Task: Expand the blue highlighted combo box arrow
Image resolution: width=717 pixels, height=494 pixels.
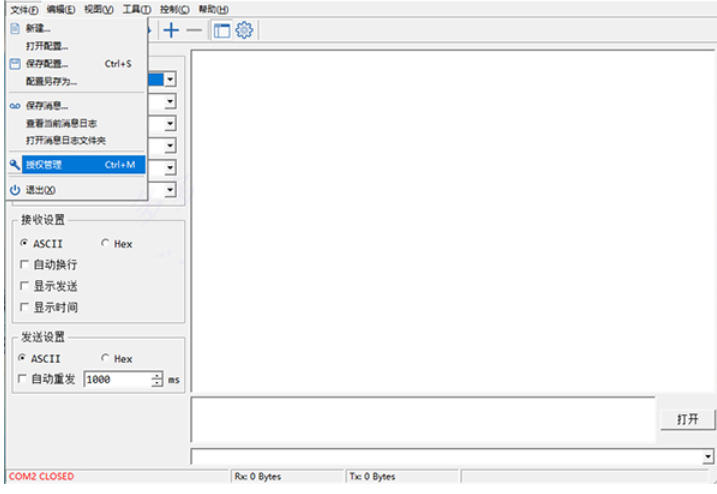Action: tap(170, 78)
